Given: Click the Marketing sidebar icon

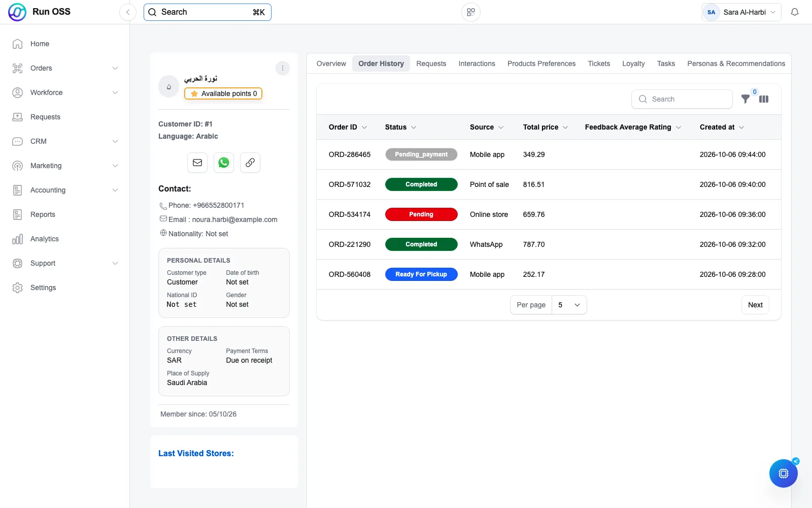Looking at the screenshot, I should pyautogui.click(x=17, y=166).
